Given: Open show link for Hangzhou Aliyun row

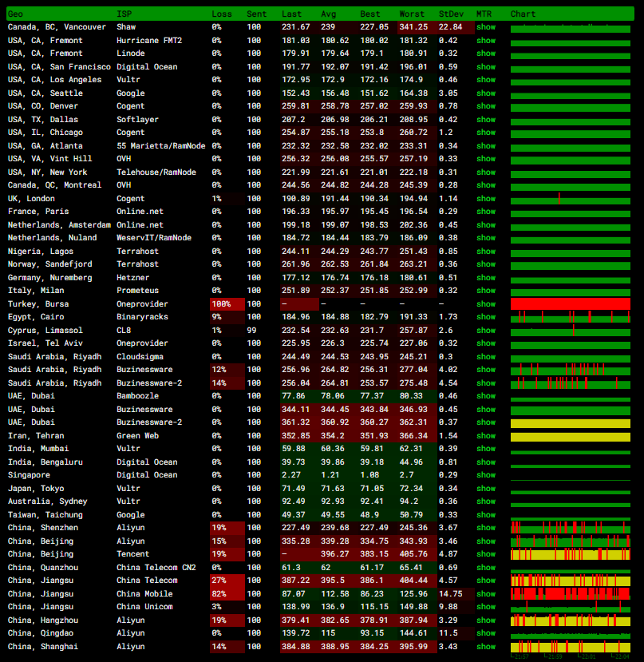Looking at the screenshot, I should point(486,620).
